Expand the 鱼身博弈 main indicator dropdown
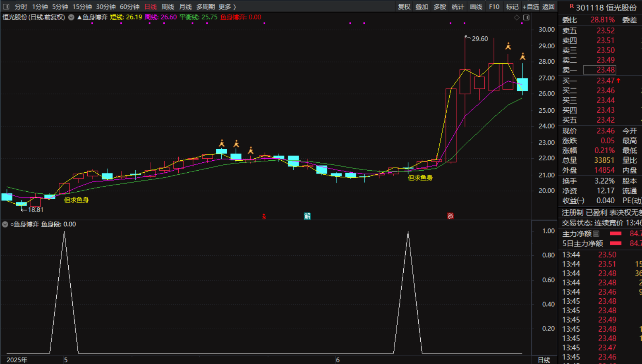Screen dimensions: 642x364 click(x=71, y=17)
